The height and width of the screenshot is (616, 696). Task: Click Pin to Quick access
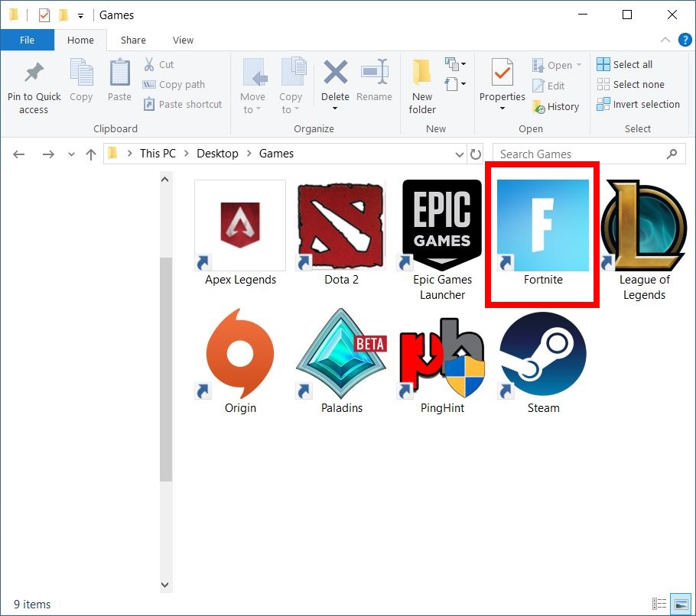(x=34, y=87)
